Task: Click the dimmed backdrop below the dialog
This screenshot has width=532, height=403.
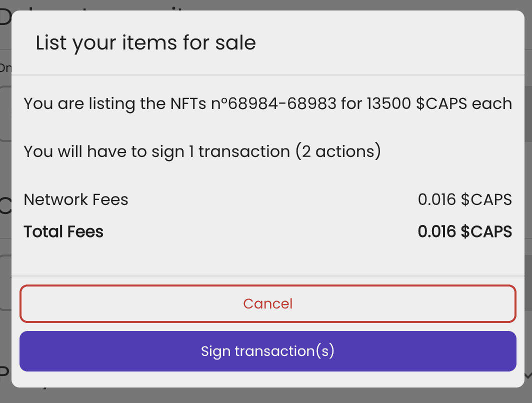Action: point(266,395)
